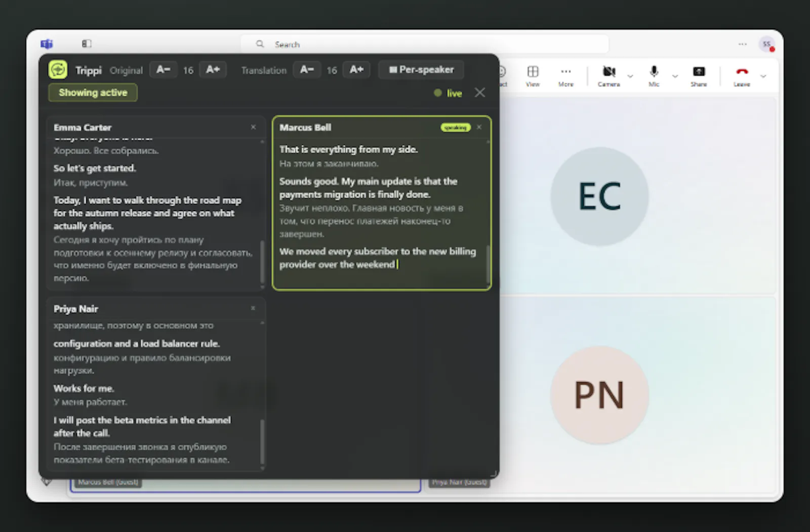Toggle the Camera in the meeting
Screen dimensions: 810x532
tap(609, 76)
